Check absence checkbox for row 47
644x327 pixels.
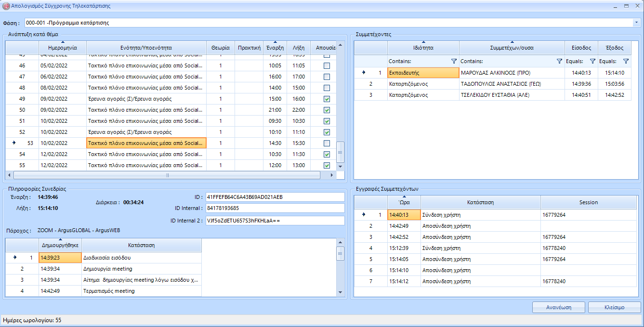click(327, 77)
